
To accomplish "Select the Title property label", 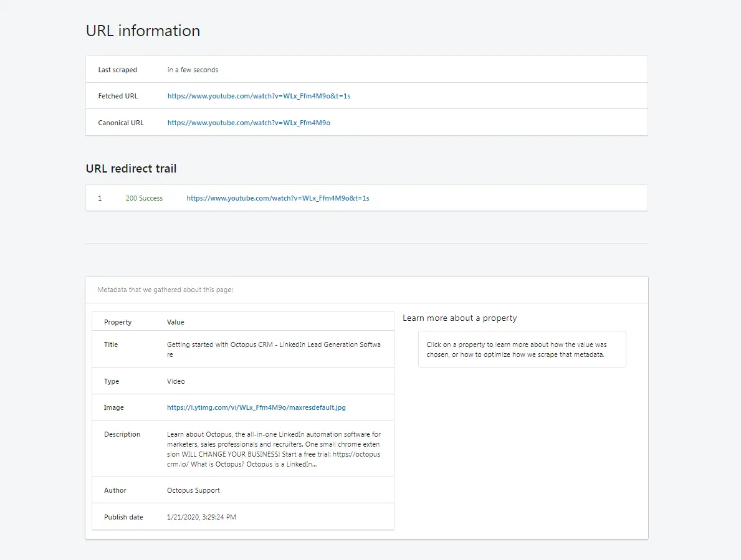I will click(x=111, y=344).
